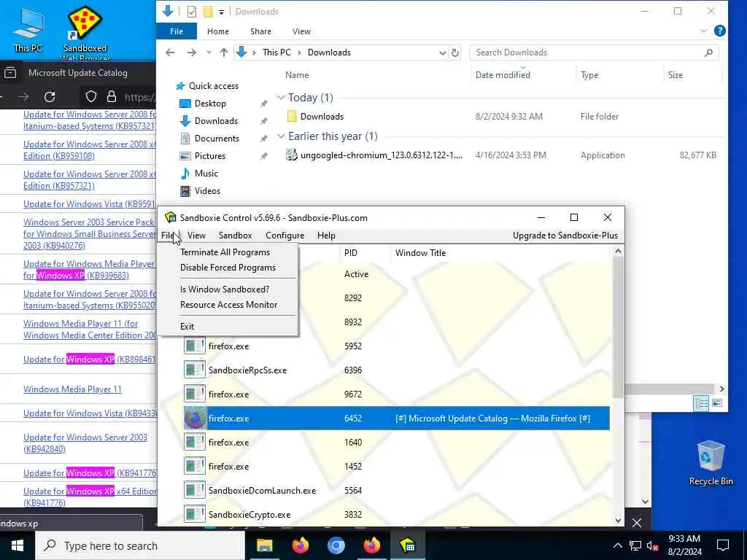Open Update for Windows XP (KB941776) link

coord(90,472)
